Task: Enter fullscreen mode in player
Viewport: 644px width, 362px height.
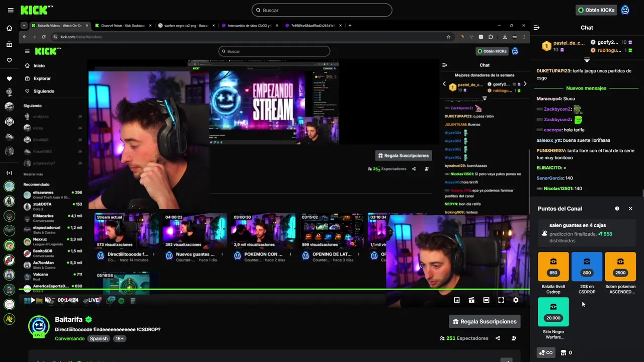Action: coord(501,300)
